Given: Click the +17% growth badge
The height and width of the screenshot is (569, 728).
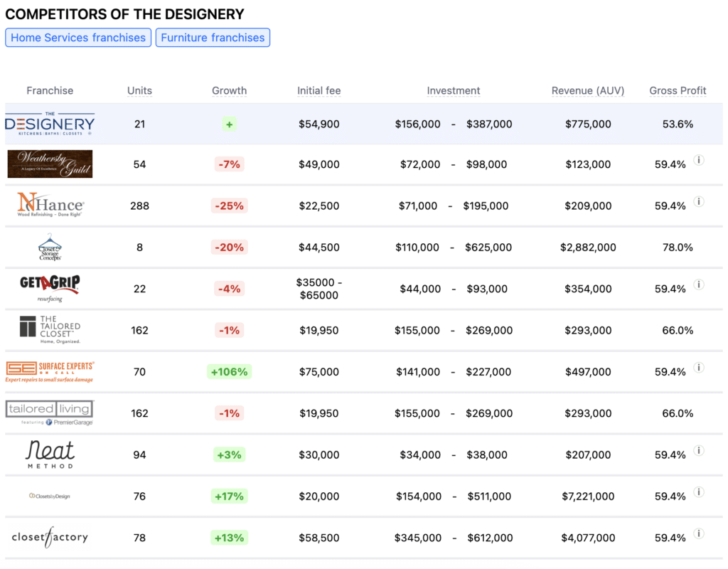Looking at the screenshot, I should [230, 496].
